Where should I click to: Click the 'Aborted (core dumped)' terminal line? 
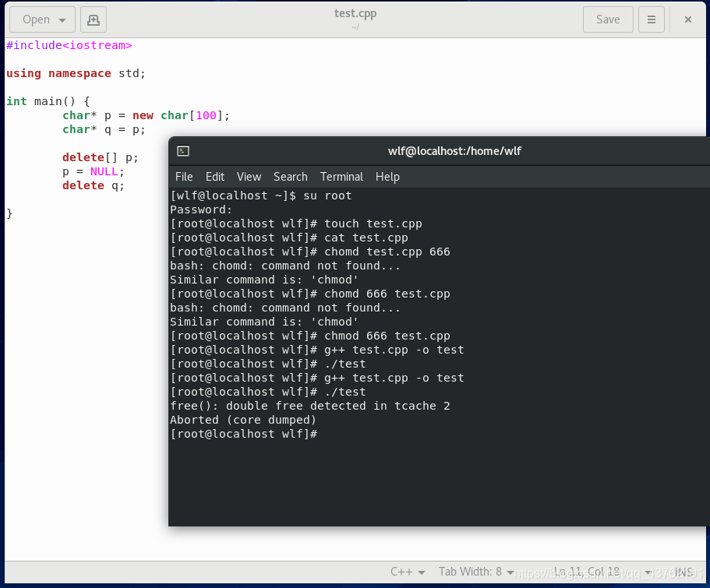[x=243, y=420]
